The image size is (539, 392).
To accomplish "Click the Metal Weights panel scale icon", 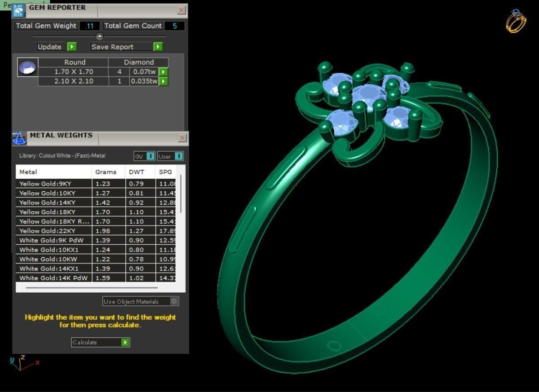I will click(19, 138).
